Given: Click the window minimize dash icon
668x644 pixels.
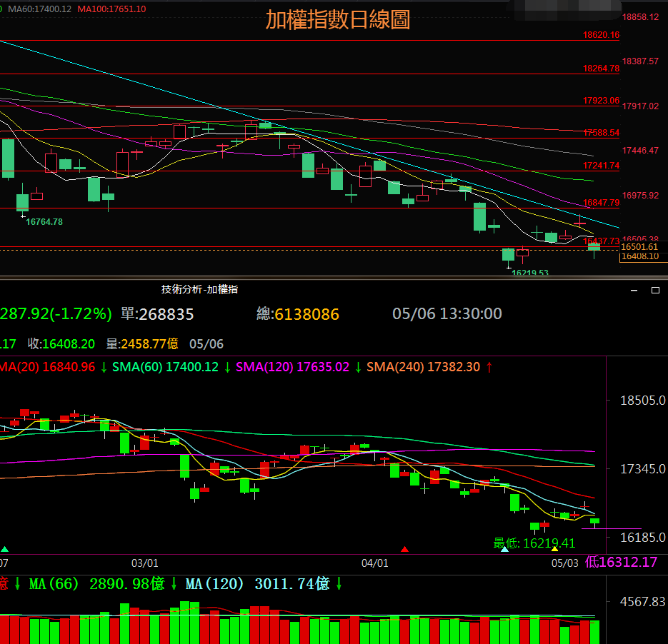Looking at the screenshot, I should (633, 290).
